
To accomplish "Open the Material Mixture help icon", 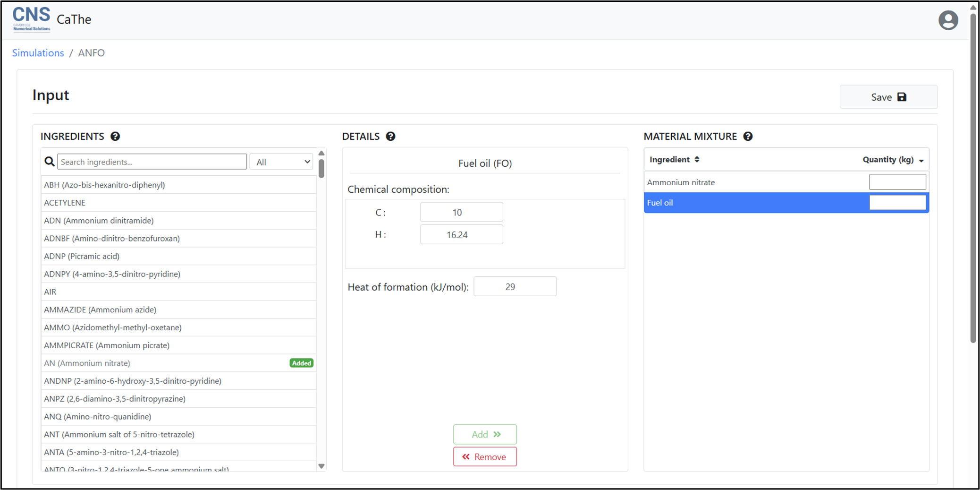I will (x=748, y=137).
